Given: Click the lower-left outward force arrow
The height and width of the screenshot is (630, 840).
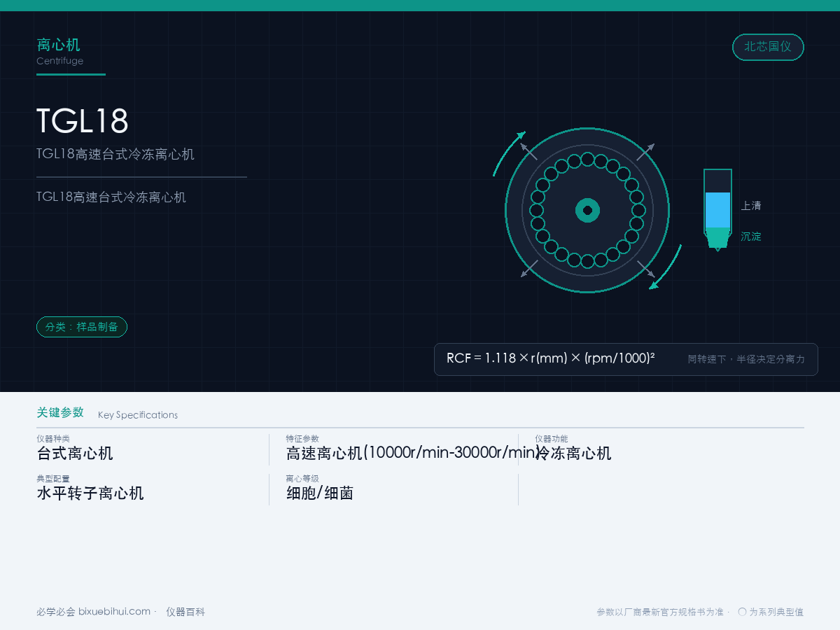Looking at the screenshot, I should [529, 268].
